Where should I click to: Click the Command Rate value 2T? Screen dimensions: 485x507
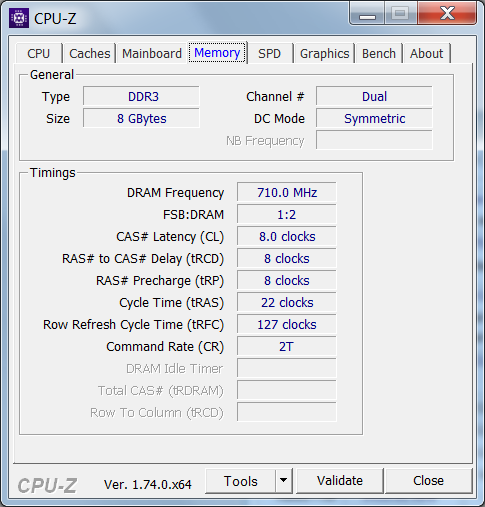pos(287,346)
